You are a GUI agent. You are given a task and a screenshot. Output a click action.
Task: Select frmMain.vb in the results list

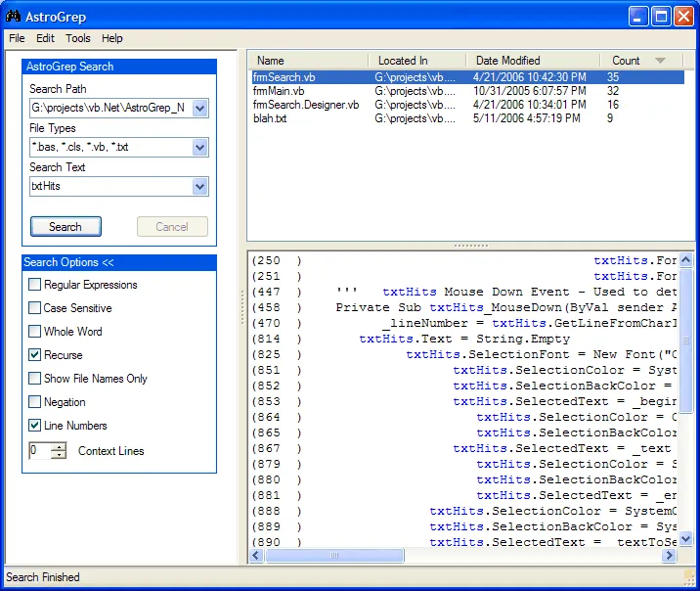pos(279,90)
